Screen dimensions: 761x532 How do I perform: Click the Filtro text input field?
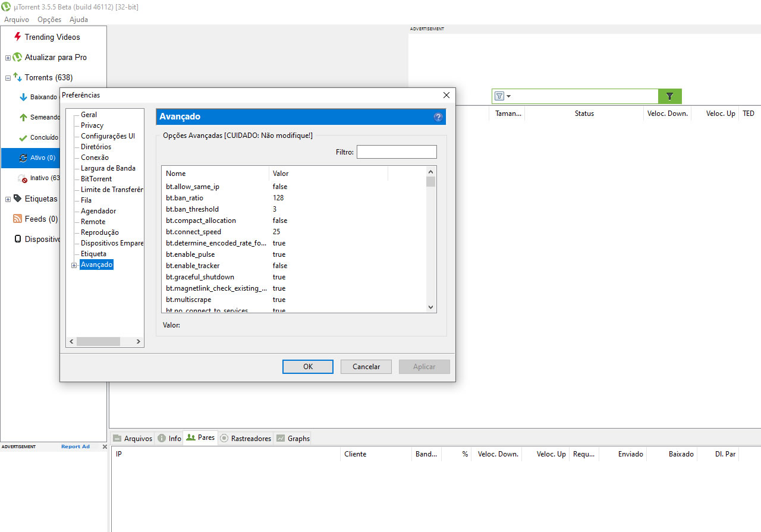click(x=396, y=152)
